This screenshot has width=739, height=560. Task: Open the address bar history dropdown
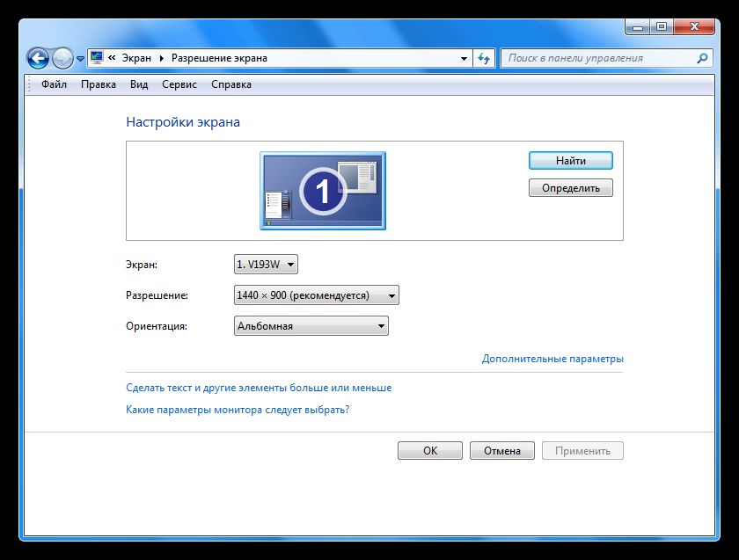tap(464, 58)
